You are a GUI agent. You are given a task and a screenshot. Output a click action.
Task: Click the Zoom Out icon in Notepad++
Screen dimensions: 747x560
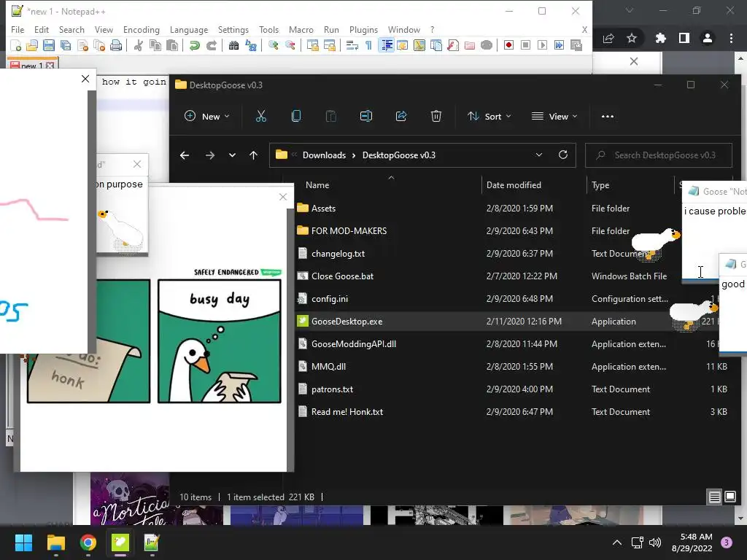click(x=290, y=45)
